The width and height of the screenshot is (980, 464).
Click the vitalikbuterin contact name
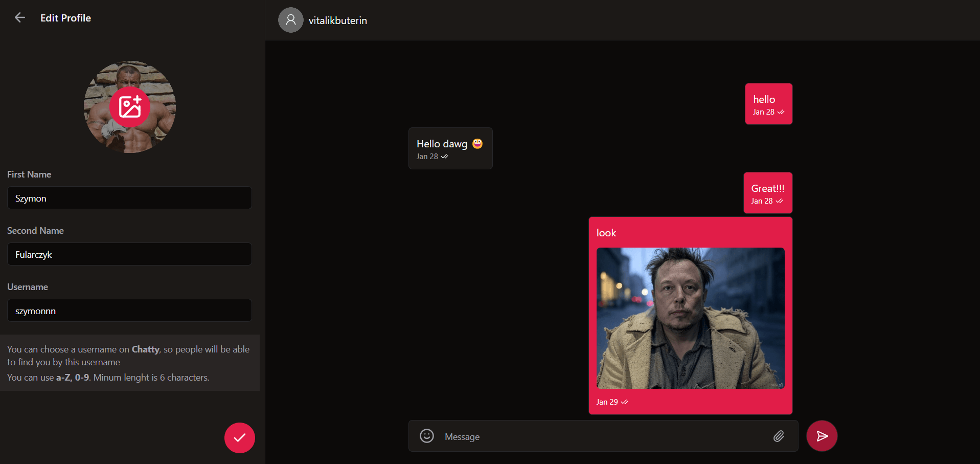coord(337,20)
